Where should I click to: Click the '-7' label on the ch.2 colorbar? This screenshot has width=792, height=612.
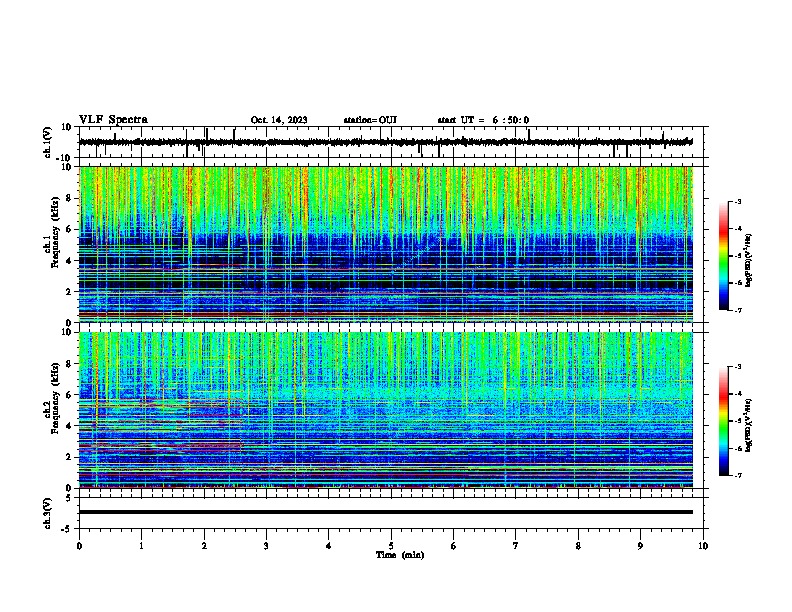point(737,475)
